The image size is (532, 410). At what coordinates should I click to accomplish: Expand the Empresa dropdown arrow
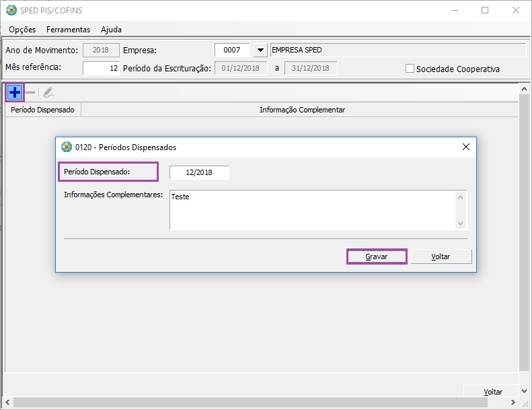pos(260,50)
